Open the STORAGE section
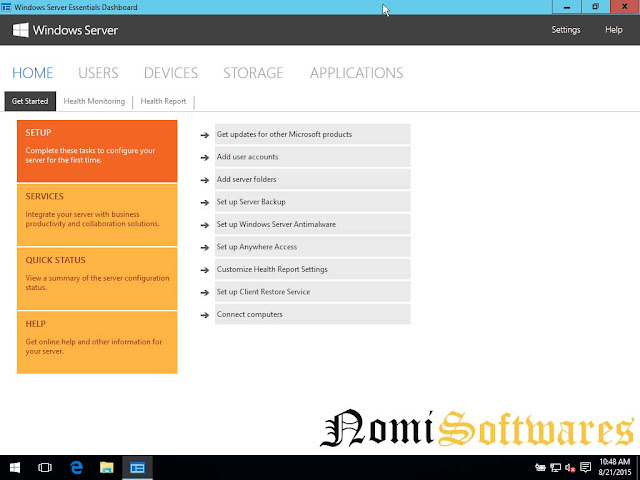The image size is (640, 480). click(x=253, y=73)
